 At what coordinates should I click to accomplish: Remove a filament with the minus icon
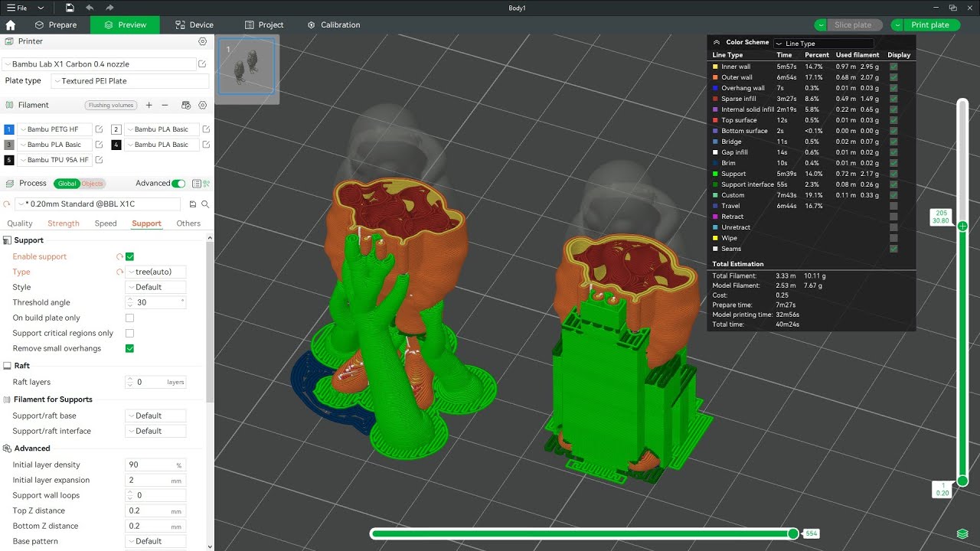(x=165, y=105)
